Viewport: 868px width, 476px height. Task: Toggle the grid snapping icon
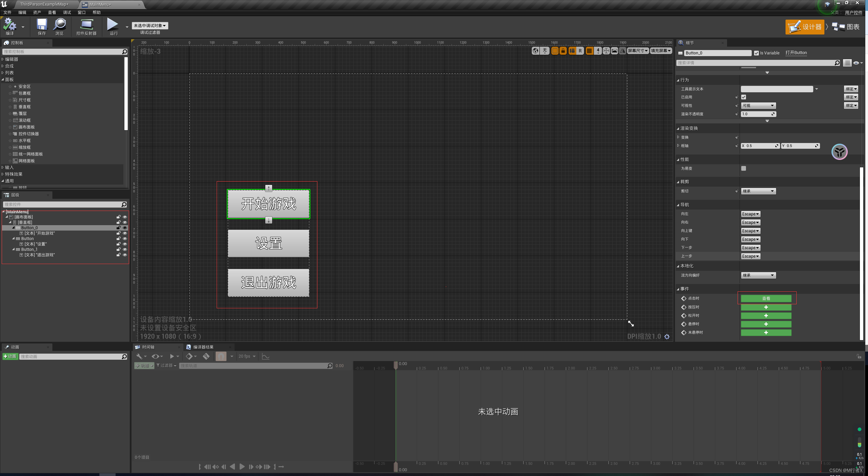click(x=589, y=51)
